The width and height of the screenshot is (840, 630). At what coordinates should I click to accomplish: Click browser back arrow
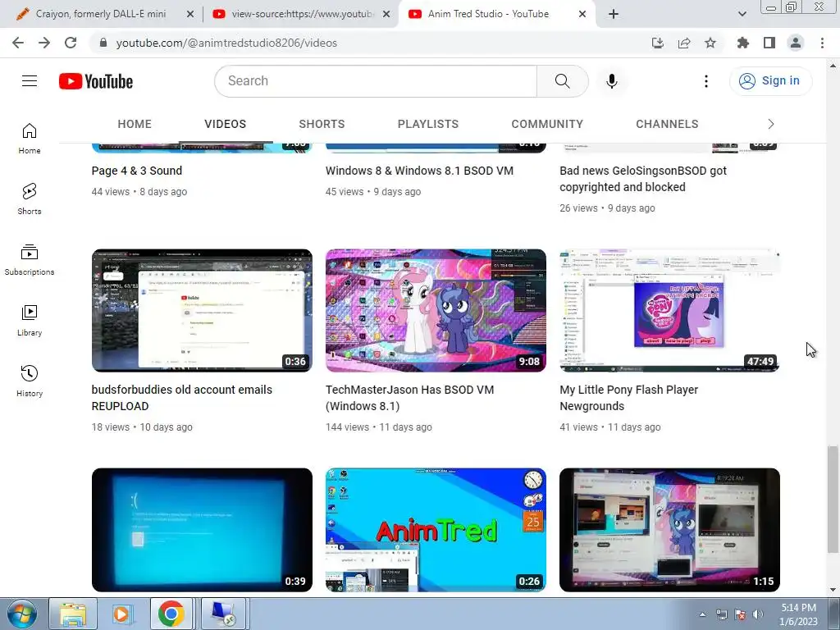[18, 43]
